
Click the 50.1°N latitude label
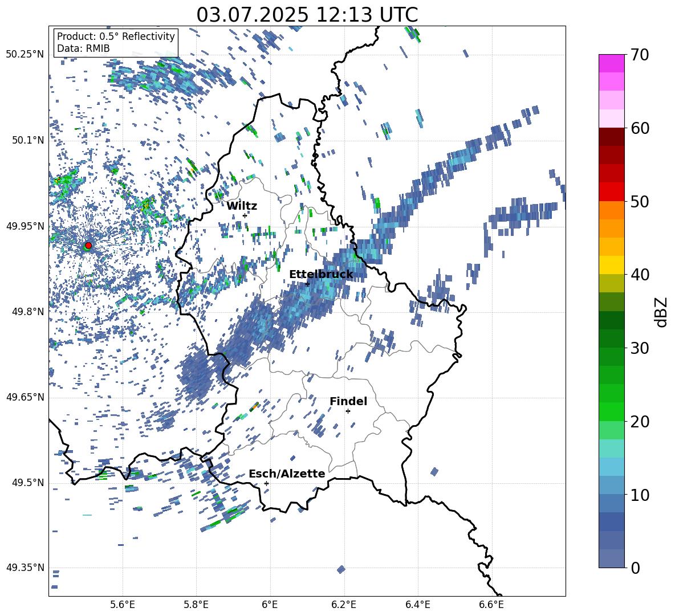[28, 141]
